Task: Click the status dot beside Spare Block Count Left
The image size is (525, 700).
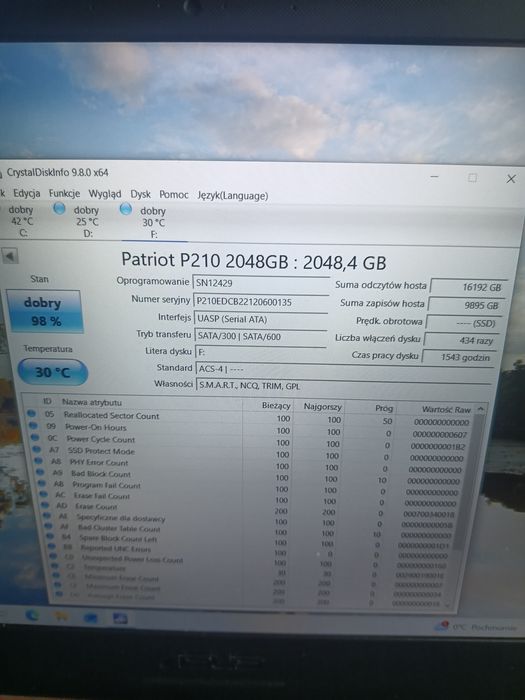Action: 50,536
